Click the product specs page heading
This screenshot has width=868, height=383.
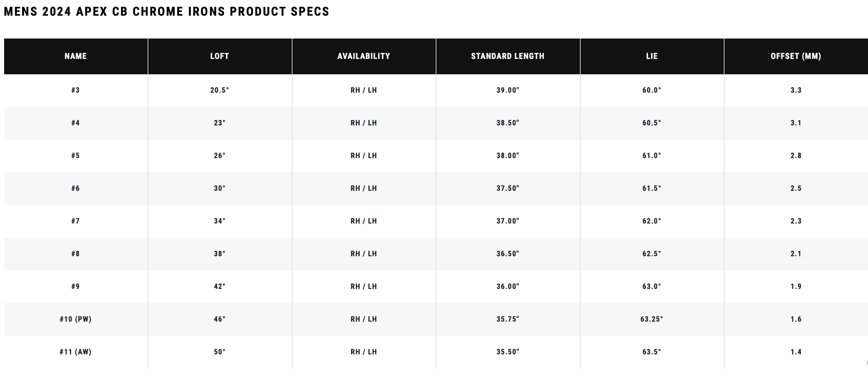(x=166, y=12)
